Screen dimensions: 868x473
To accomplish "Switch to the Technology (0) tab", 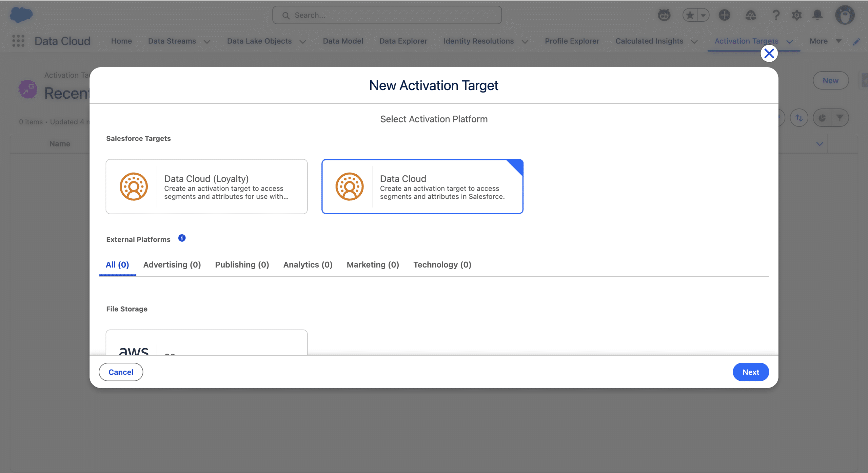I will 442,264.
